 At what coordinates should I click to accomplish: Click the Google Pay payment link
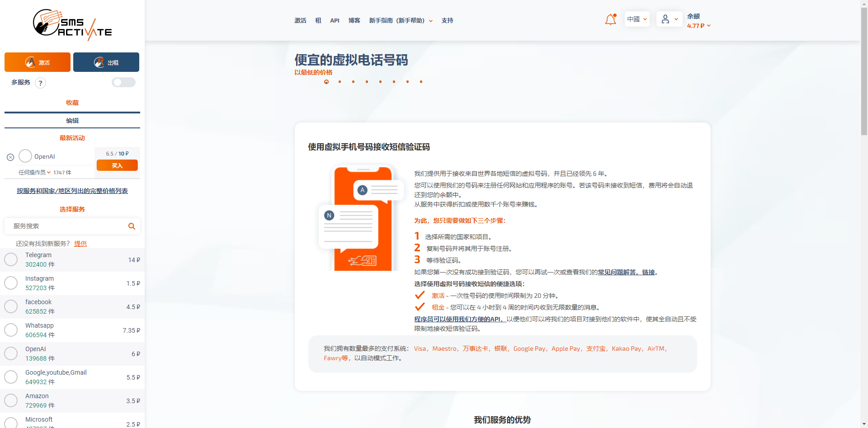[x=529, y=348]
